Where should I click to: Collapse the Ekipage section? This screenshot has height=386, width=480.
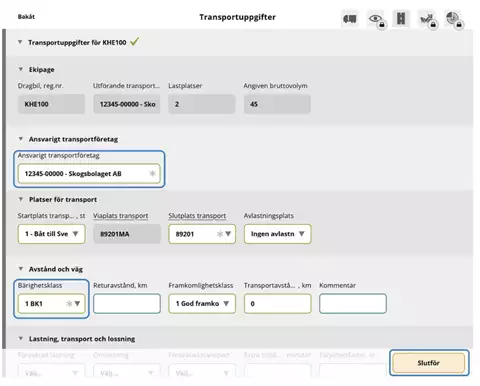[x=21, y=69]
